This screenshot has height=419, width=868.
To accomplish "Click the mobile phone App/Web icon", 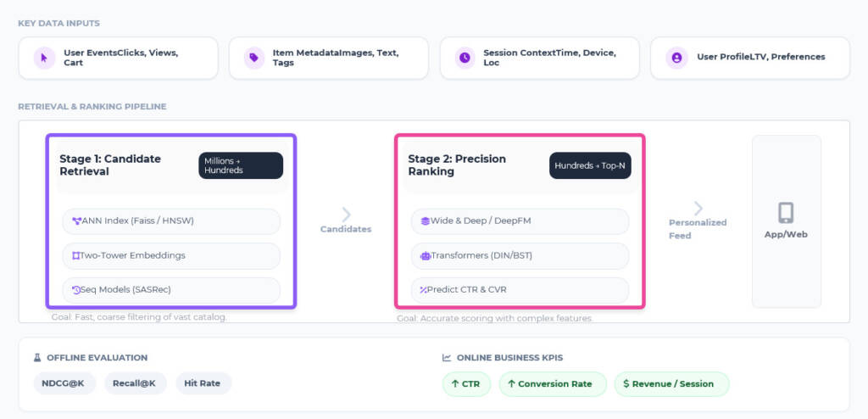I will (786, 212).
